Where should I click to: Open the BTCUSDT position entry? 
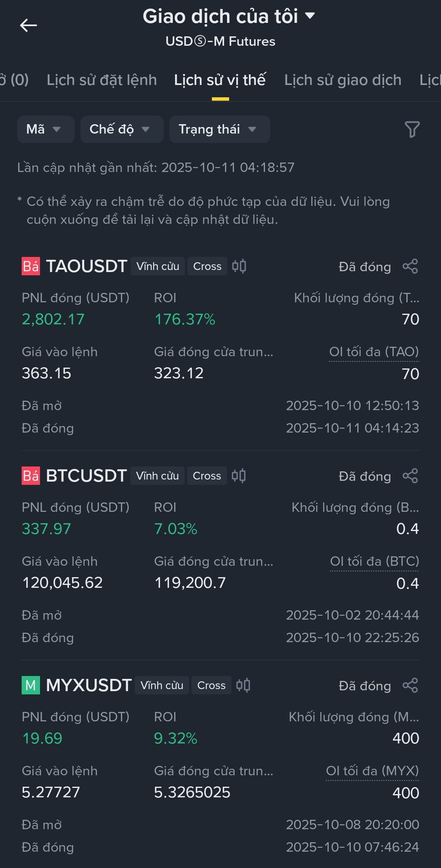220,556
